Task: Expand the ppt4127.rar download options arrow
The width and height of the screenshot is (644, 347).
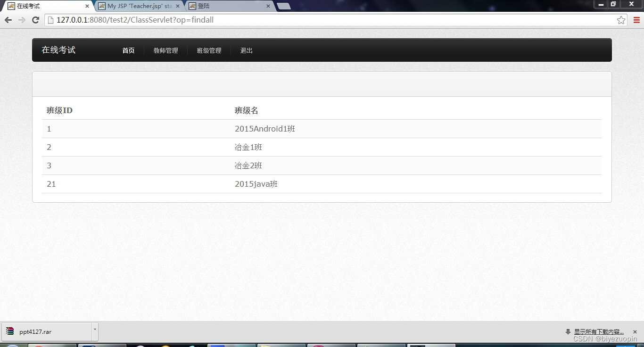Action: point(94,331)
